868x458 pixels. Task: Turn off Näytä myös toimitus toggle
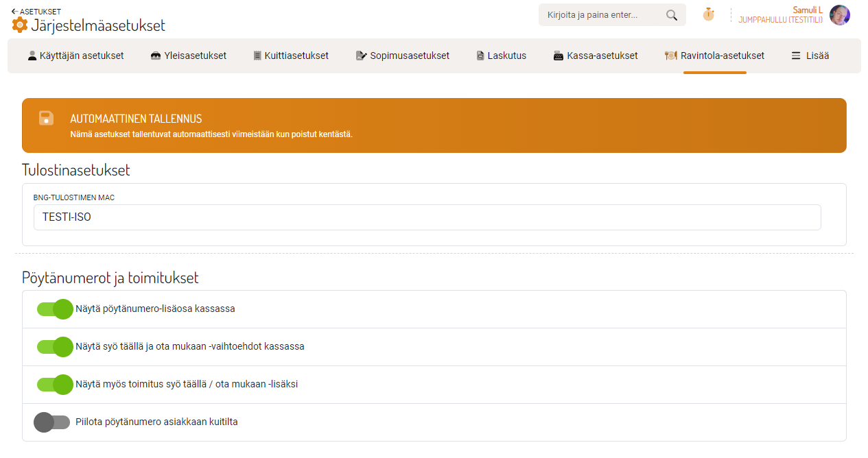(x=55, y=385)
